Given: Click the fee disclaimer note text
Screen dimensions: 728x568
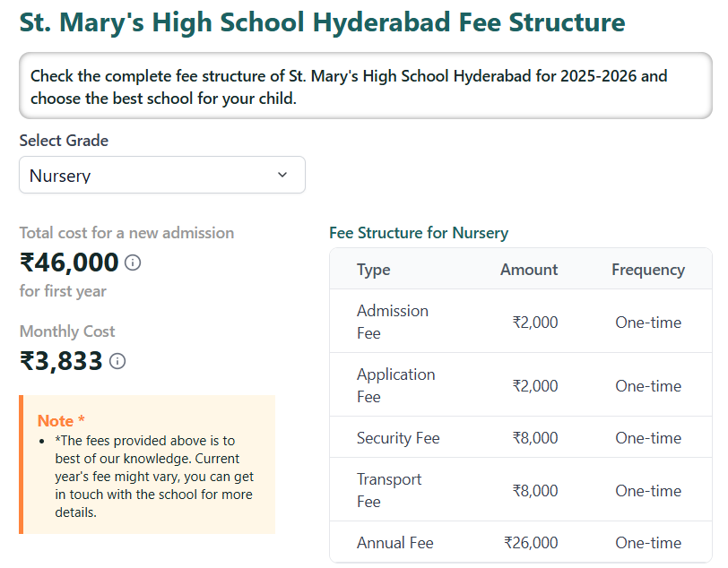Looking at the screenshot, I should (154, 477).
